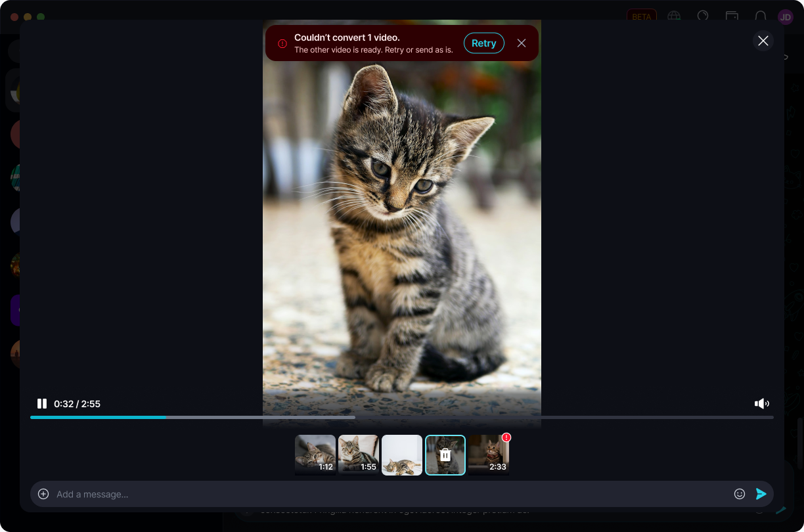Open the JD profile avatar
The width and height of the screenshot is (804, 532).
pyautogui.click(x=786, y=17)
